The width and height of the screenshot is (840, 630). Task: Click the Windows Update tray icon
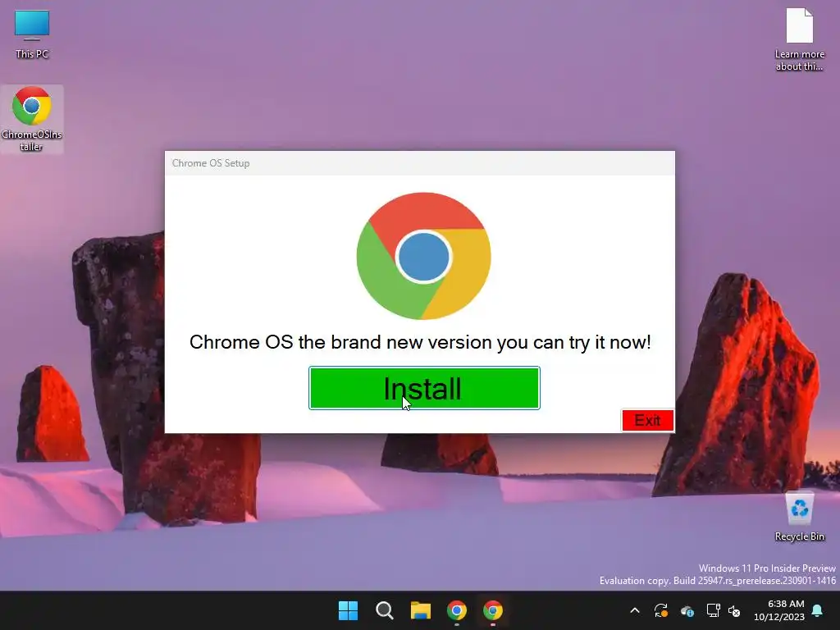661,610
